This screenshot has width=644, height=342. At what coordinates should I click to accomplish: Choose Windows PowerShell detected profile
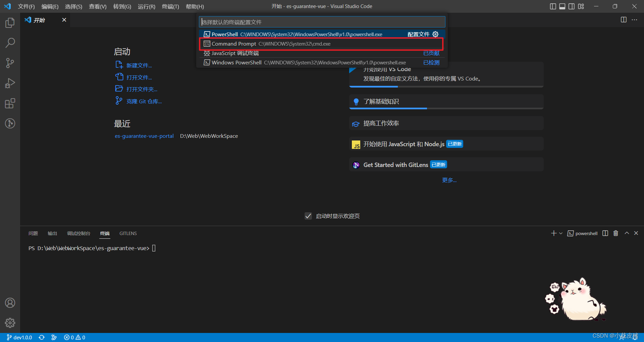(x=322, y=62)
